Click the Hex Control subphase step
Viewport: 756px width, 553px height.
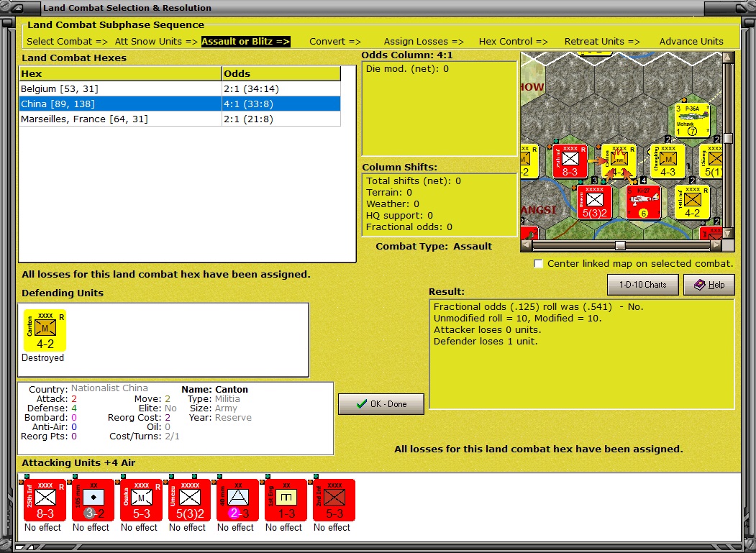[x=514, y=42]
